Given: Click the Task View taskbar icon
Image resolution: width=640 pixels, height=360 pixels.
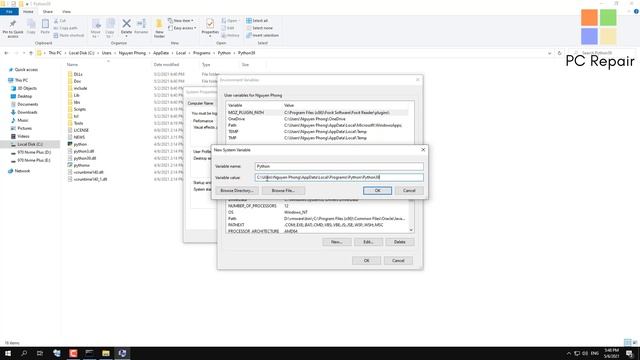Looking at the screenshot, I should click(40, 353).
